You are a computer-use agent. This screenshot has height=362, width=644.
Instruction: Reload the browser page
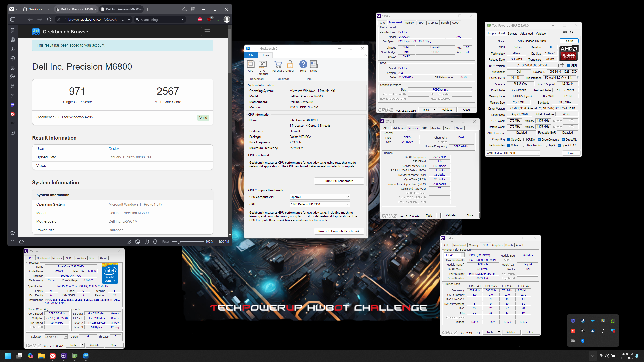tap(49, 19)
